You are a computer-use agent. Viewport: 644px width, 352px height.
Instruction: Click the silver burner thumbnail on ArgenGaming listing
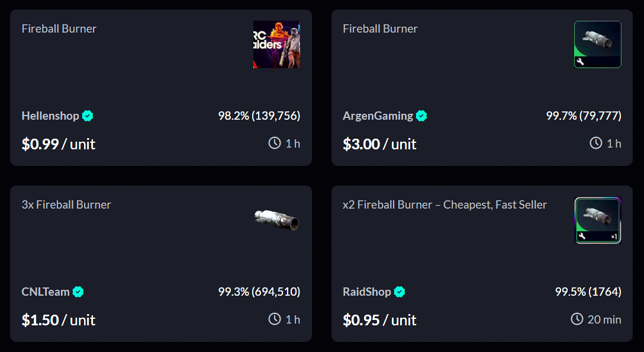pos(597,44)
